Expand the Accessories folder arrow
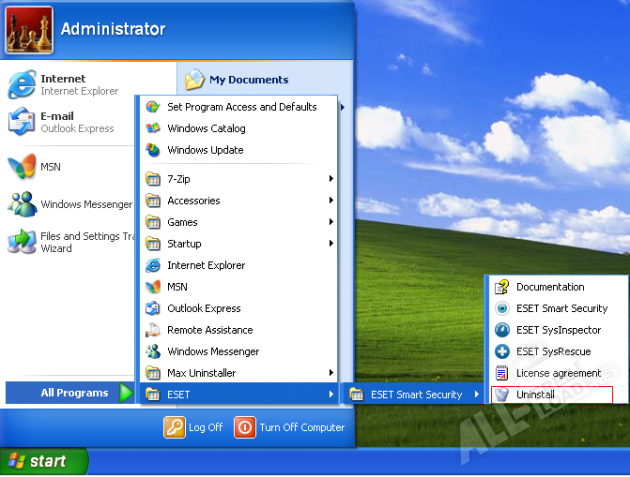This screenshot has width=630, height=477. click(x=331, y=201)
